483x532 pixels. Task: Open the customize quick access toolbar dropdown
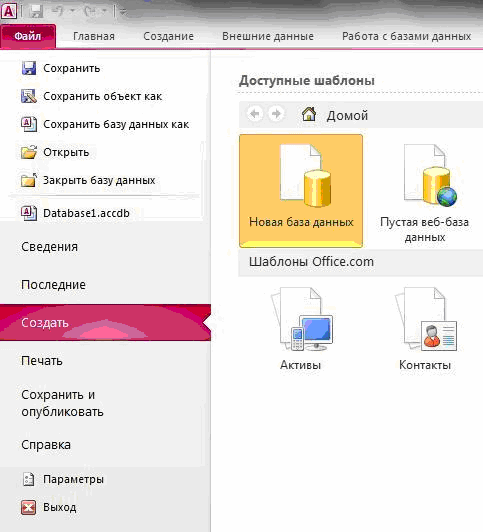click(123, 12)
